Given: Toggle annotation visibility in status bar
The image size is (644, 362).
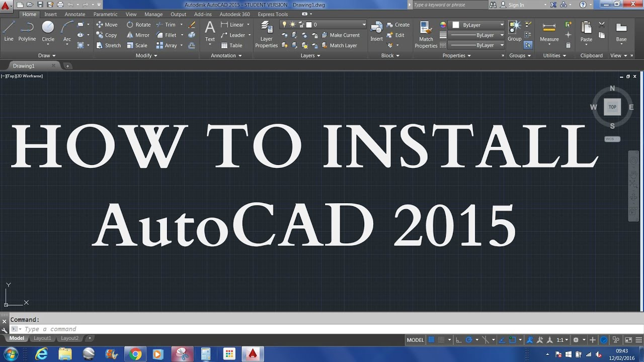Looking at the screenshot, I should point(530,340).
